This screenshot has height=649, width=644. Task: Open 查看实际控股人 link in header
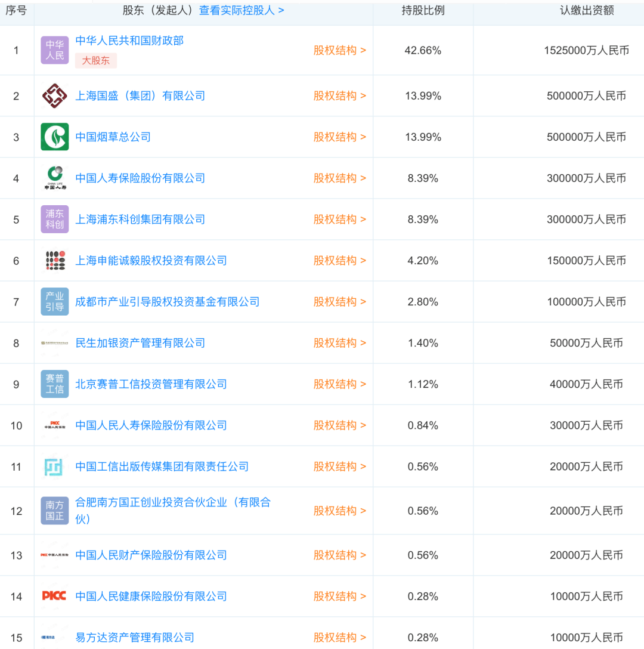coord(241,10)
